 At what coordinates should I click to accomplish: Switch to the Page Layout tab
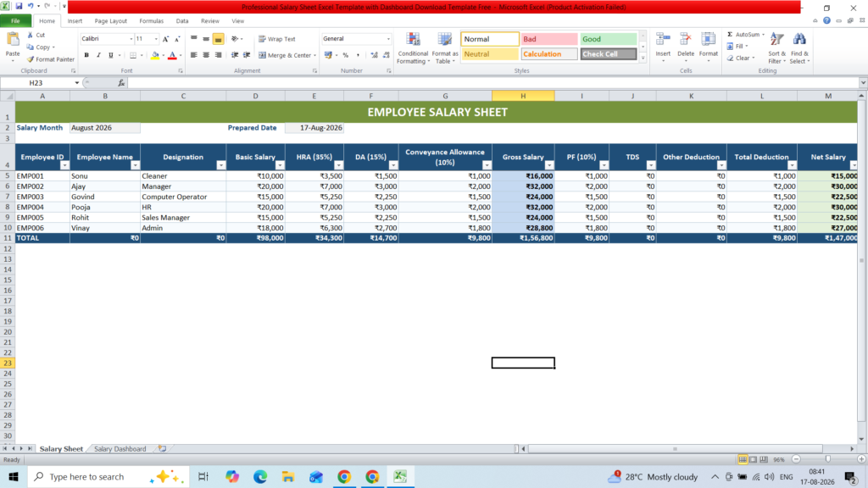coord(111,21)
